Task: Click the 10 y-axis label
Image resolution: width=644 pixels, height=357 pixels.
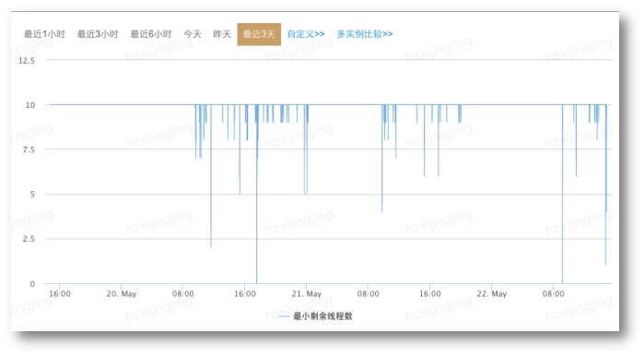Action: pos(30,105)
